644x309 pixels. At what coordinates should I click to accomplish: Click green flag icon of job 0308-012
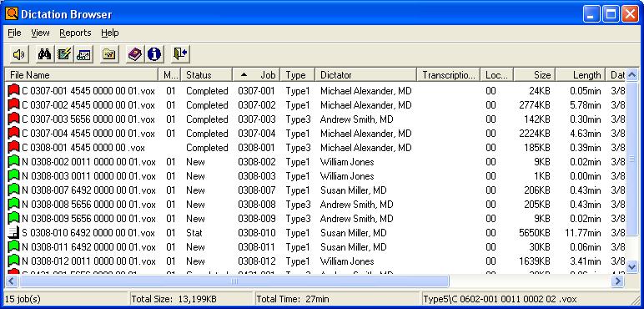(14, 261)
